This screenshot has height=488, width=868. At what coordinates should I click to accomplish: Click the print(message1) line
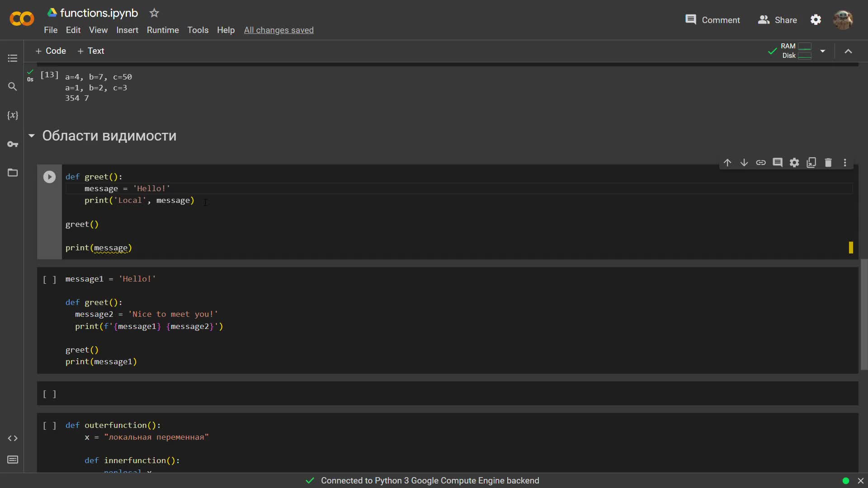coord(101,361)
